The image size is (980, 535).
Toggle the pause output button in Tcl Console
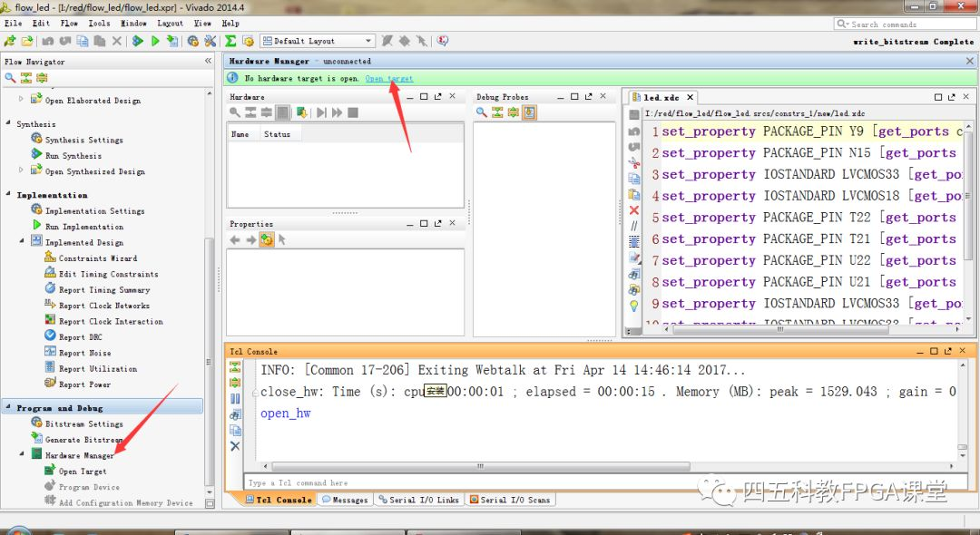click(x=235, y=398)
